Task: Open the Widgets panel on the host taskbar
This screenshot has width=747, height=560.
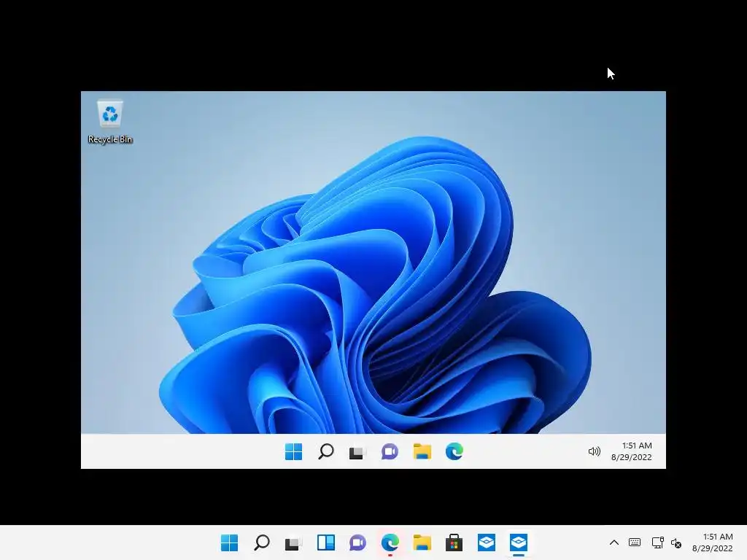Action: [x=326, y=542]
